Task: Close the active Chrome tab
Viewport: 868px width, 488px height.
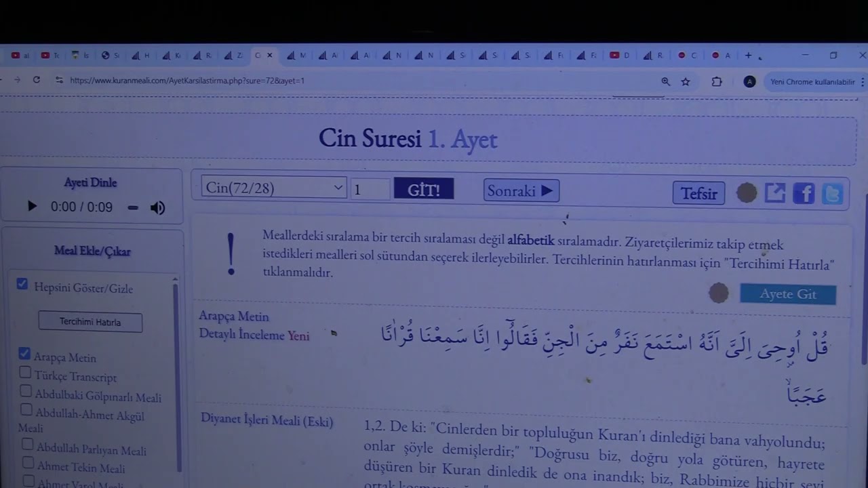Action: pos(270,56)
